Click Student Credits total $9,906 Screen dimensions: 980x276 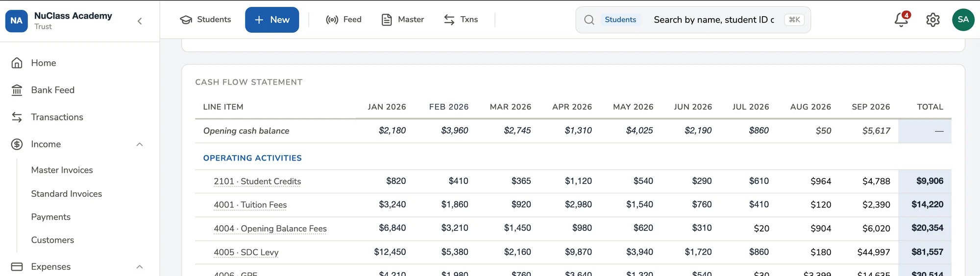pos(930,181)
